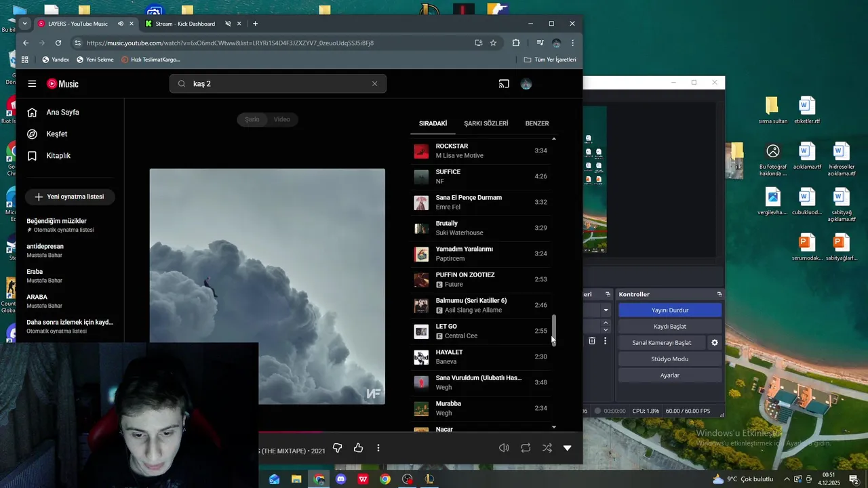Viewport: 868px width, 488px height.
Task: Switch to Stream - Kick Dashboard tab
Action: (185, 24)
